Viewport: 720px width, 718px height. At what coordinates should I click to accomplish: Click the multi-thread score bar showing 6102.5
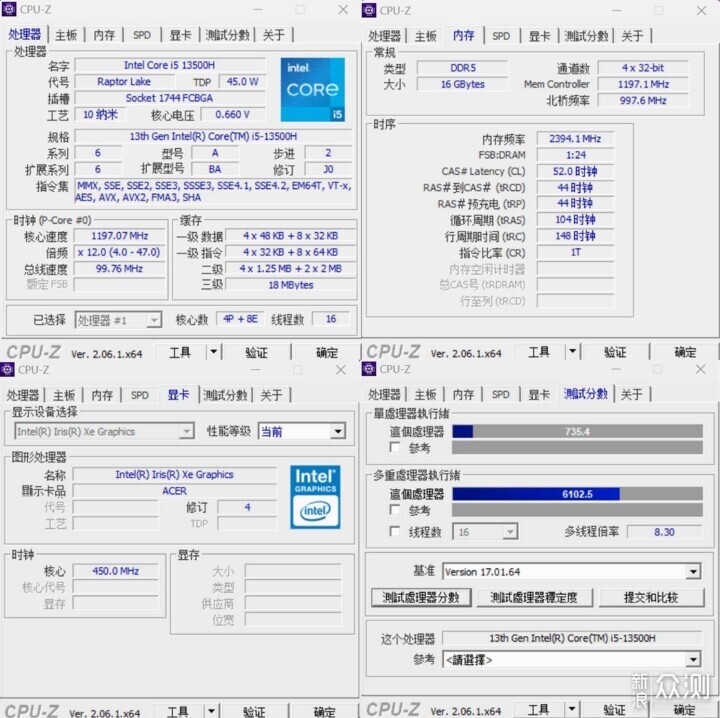click(577, 494)
